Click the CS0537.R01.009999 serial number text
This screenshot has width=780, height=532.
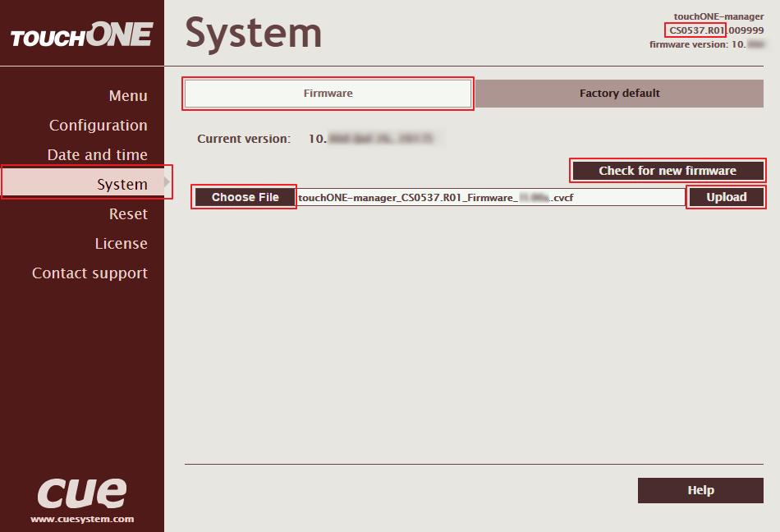(x=716, y=30)
